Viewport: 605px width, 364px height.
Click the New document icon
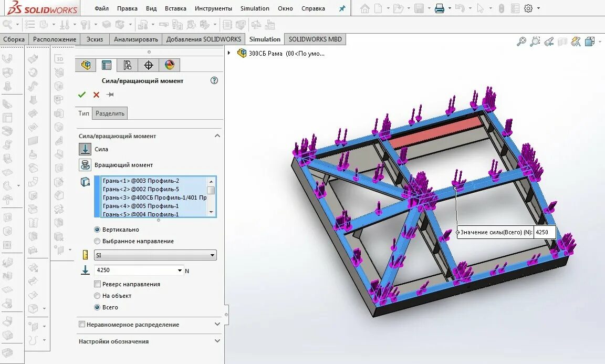point(378,8)
